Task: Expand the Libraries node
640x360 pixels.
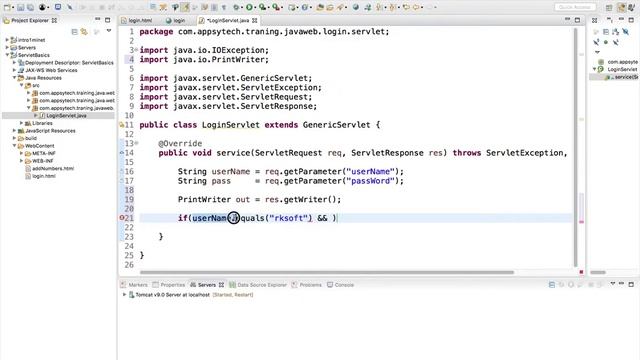Action: tap(22, 123)
